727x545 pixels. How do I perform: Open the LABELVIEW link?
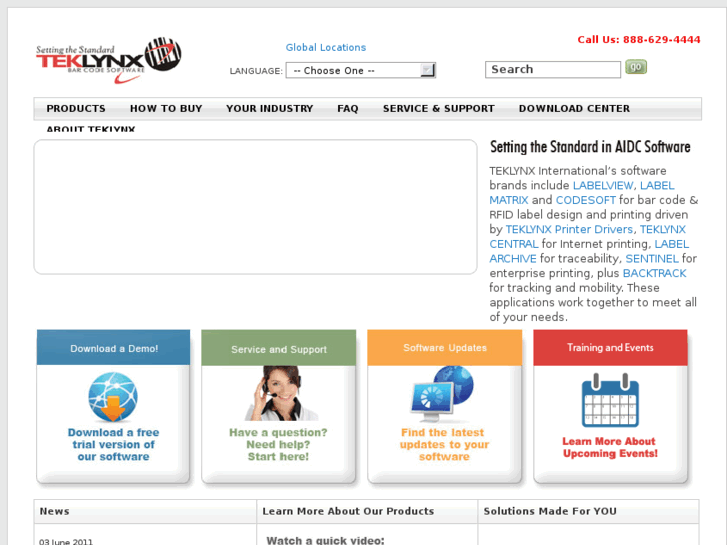pyautogui.click(x=603, y=186)
